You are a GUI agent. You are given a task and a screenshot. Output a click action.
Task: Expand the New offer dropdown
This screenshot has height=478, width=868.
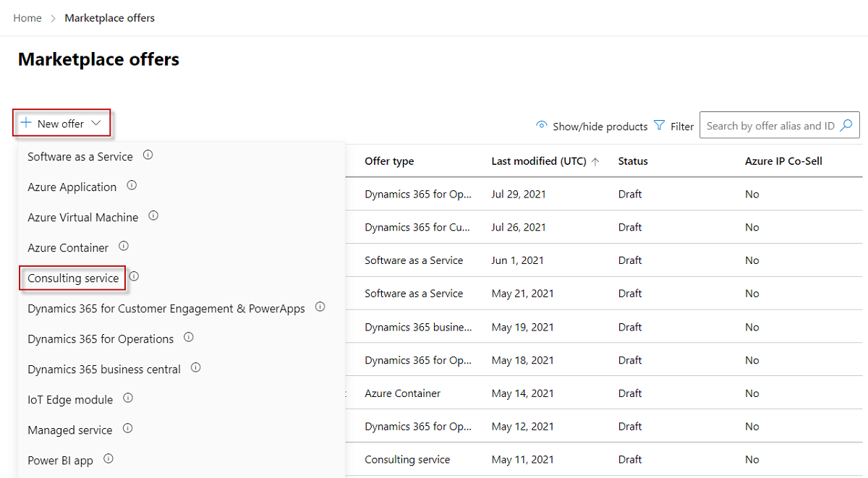click(61, 124)
